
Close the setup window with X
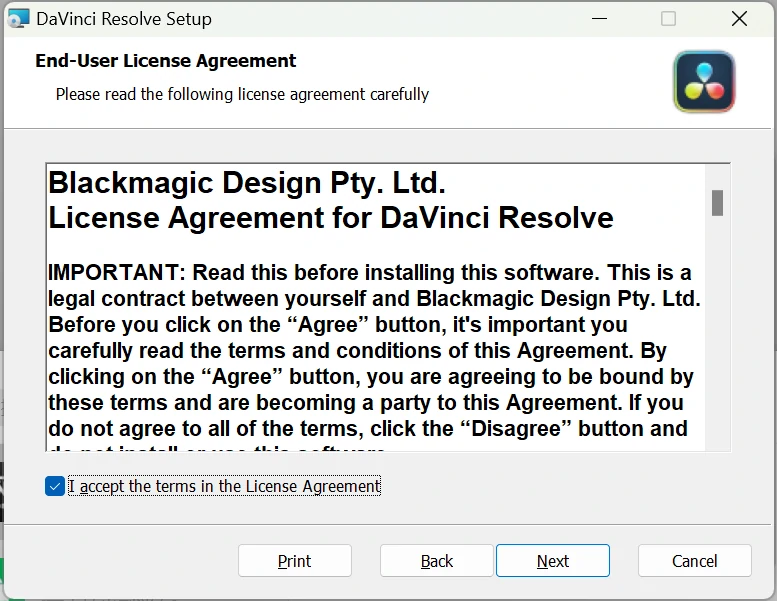click(x=739, y=19)
